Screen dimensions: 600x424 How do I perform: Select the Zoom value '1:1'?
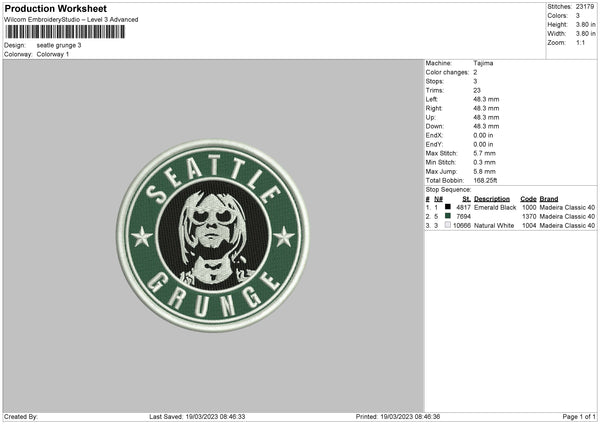[x=580, y=42]
